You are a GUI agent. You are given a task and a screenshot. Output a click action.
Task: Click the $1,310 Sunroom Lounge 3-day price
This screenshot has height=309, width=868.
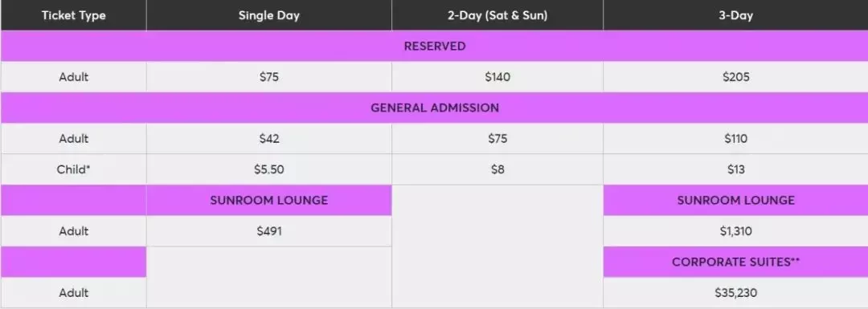[735, 231]
